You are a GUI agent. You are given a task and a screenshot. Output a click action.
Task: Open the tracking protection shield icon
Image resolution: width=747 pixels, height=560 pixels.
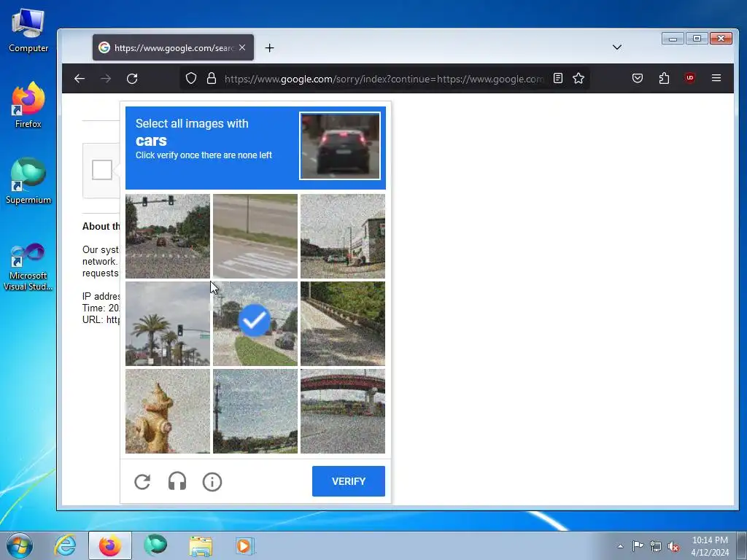point(191,79)
